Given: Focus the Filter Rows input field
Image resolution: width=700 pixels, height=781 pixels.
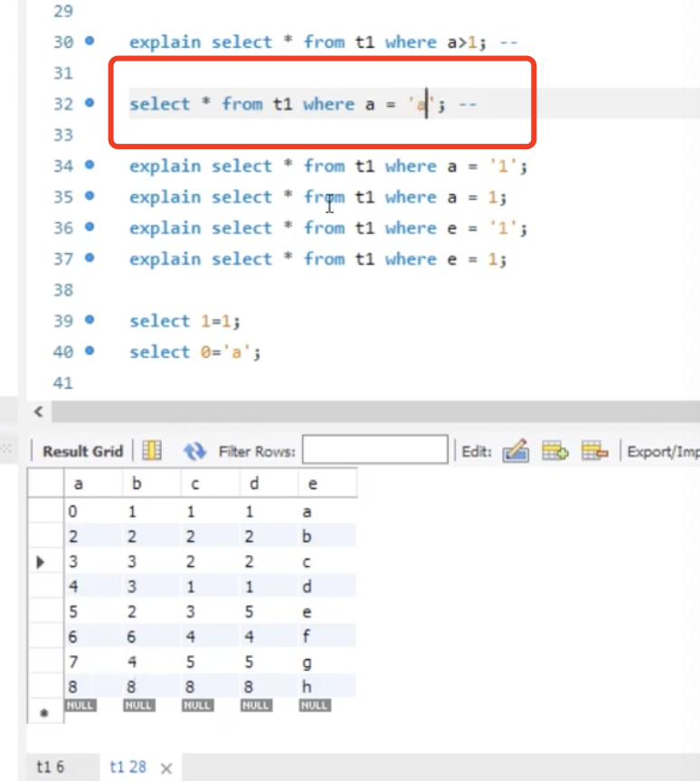Looking at the screenshot, I should coord(374,450).
